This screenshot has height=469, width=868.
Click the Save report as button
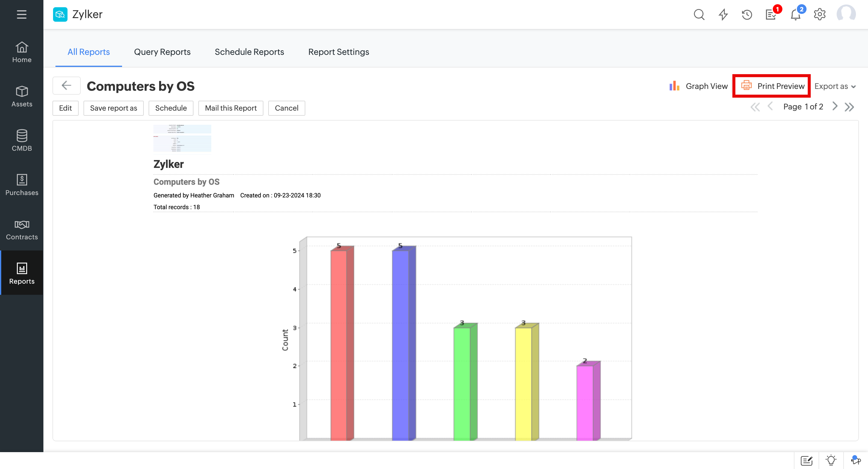tap(113, 108)
